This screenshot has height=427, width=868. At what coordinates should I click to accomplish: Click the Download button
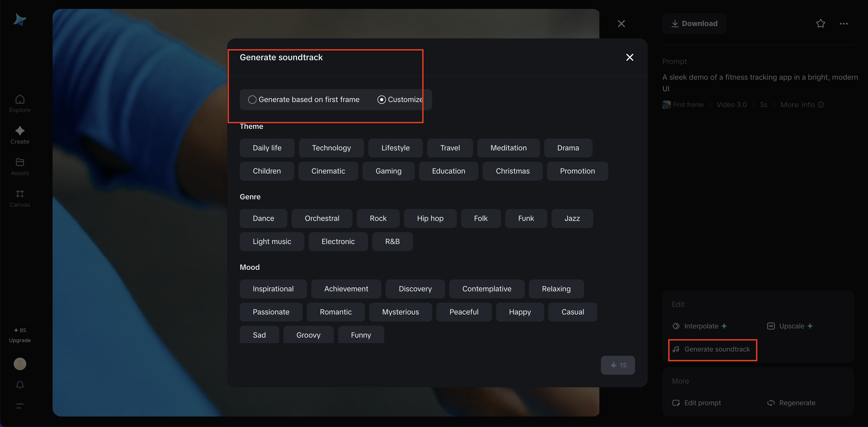pos(694,24)
